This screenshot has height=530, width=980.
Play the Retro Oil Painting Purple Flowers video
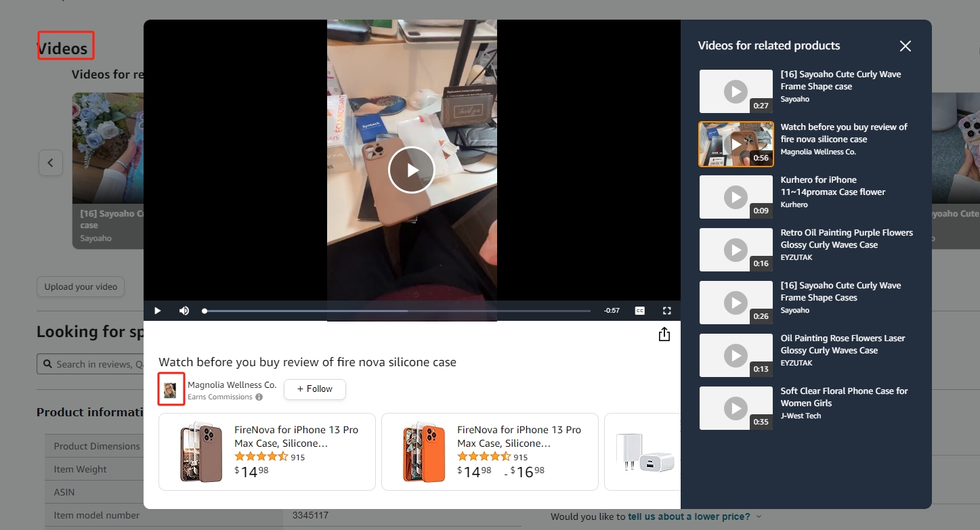pyautogui.click(x=736, y=250)
